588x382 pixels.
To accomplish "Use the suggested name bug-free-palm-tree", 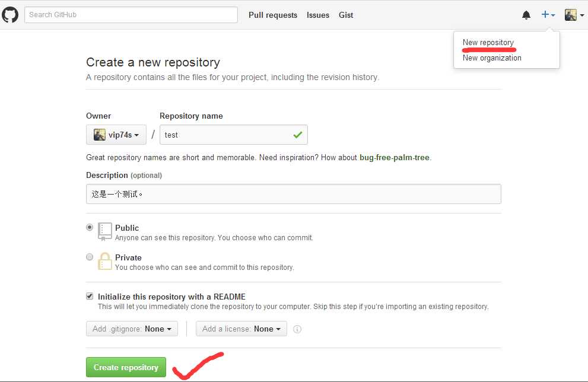I will pos(395,157).
